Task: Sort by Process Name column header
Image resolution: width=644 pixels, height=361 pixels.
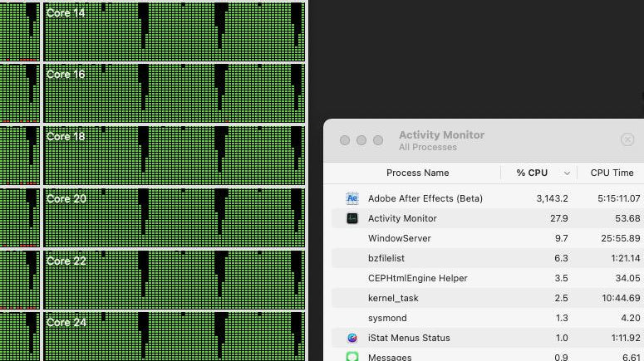Action: point(417,173)
